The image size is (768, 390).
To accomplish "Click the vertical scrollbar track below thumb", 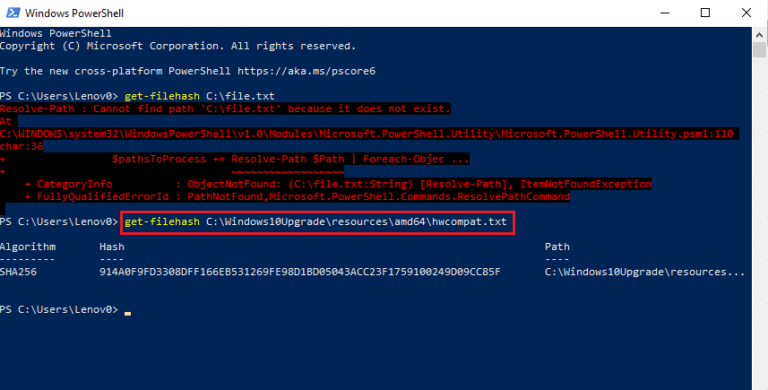I will pyautogui.click(x=760, y=220).
